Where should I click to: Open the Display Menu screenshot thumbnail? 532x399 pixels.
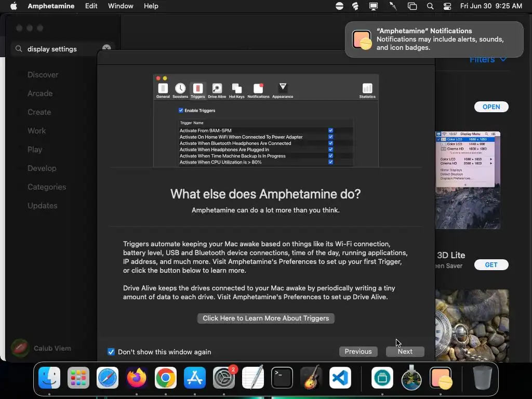coord(468,180)
